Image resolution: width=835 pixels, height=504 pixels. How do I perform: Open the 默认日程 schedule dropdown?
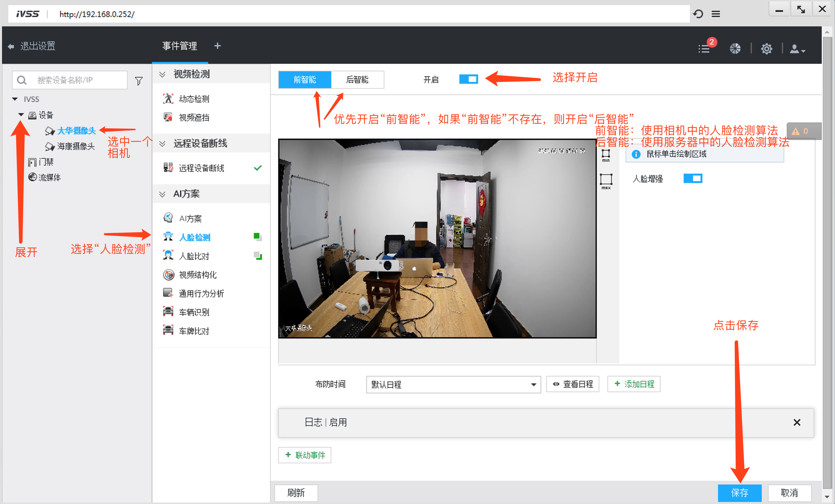(x=453, y=384)
